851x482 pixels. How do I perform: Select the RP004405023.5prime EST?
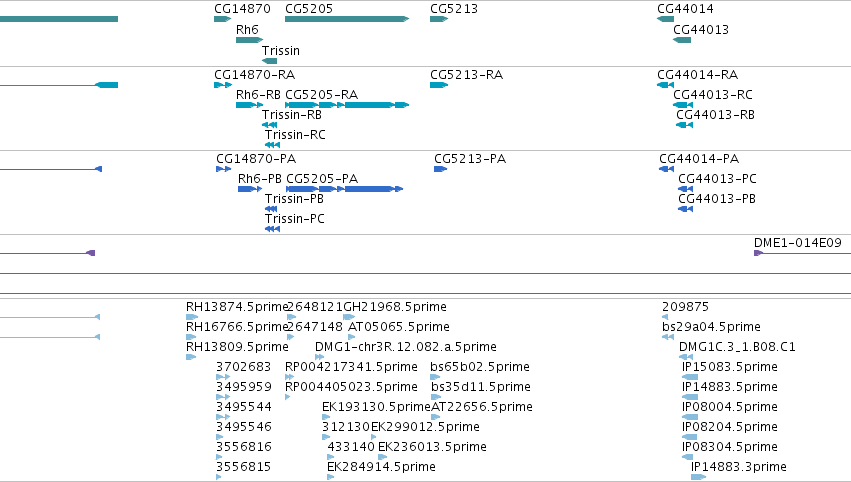[x=288, y=397]
